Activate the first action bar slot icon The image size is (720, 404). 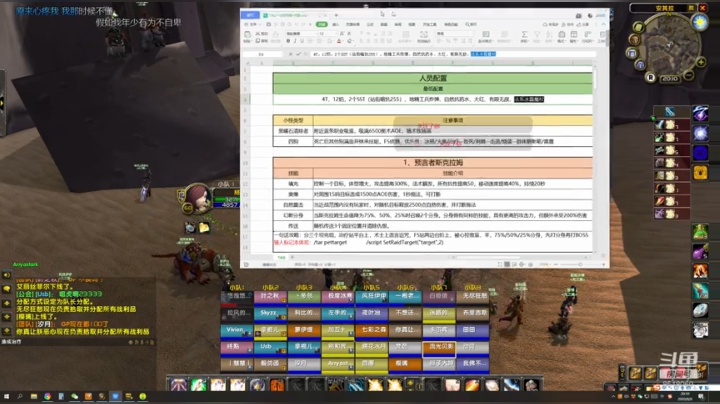click(x=178, y=385)
